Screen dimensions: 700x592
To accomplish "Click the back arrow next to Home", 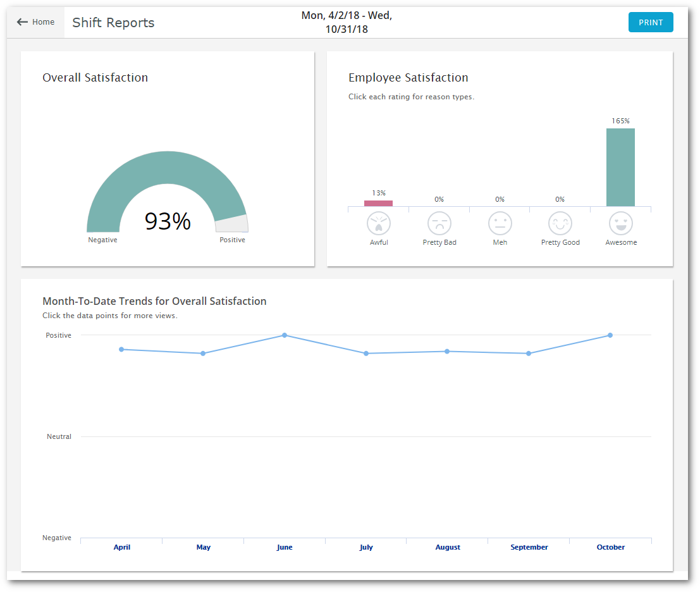I will pos(23,22).
